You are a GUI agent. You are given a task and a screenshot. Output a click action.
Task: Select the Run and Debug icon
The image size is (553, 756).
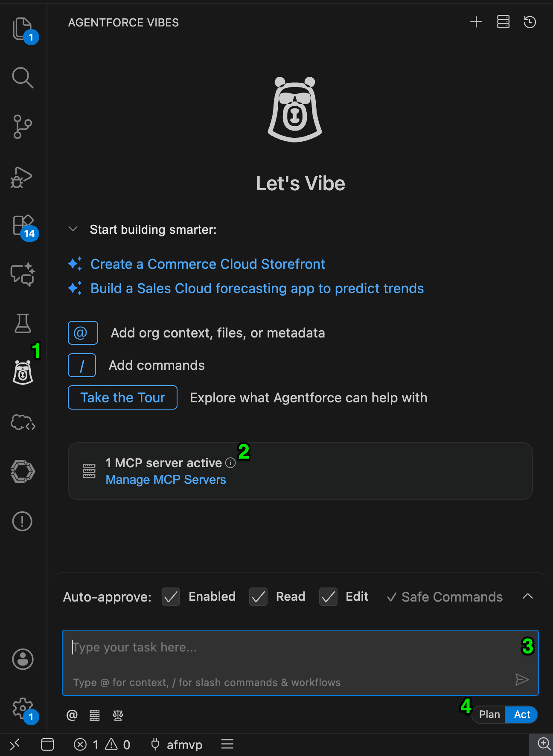[x=23, y=178]
